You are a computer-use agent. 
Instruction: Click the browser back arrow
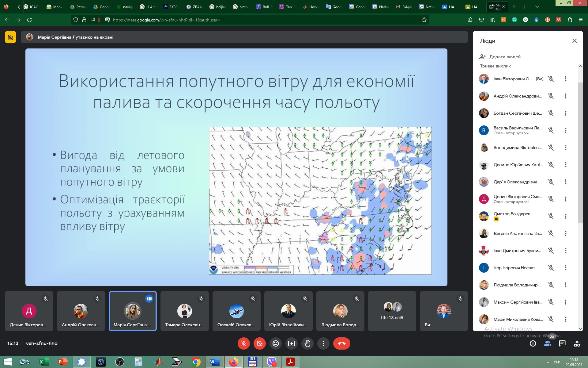click(7, 20)
